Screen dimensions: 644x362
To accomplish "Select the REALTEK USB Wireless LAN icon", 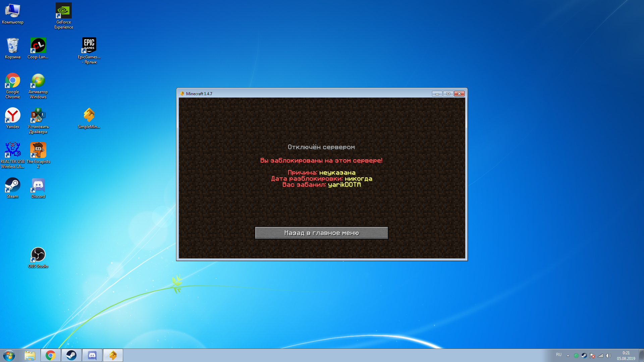I will 13,156.
